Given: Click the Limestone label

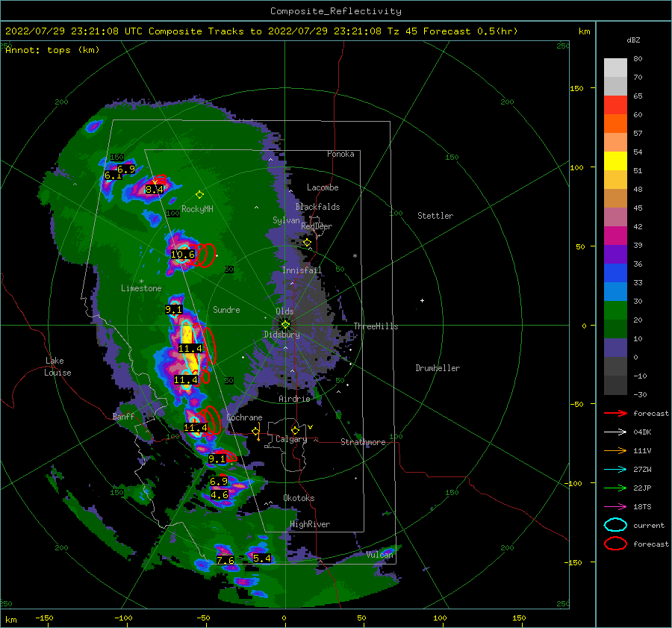Looking at the screenshot, I should (141, 288).
